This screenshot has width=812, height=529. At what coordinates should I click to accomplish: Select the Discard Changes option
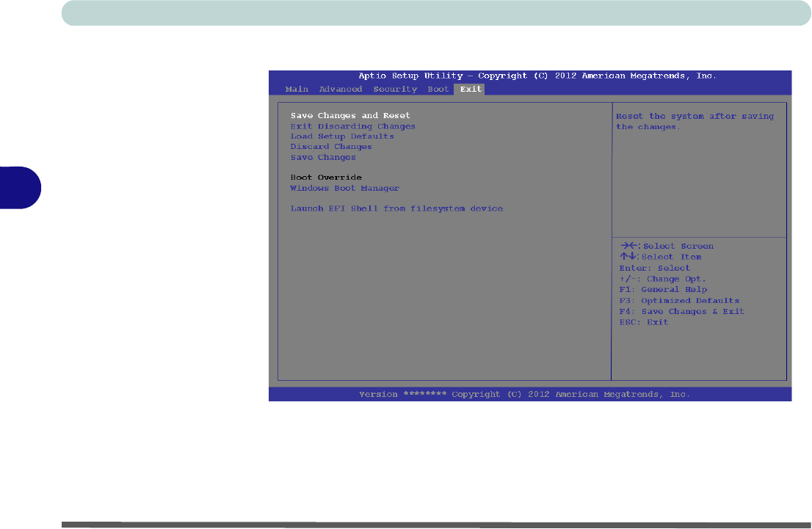pyautogui.click(x=331, y=147)
